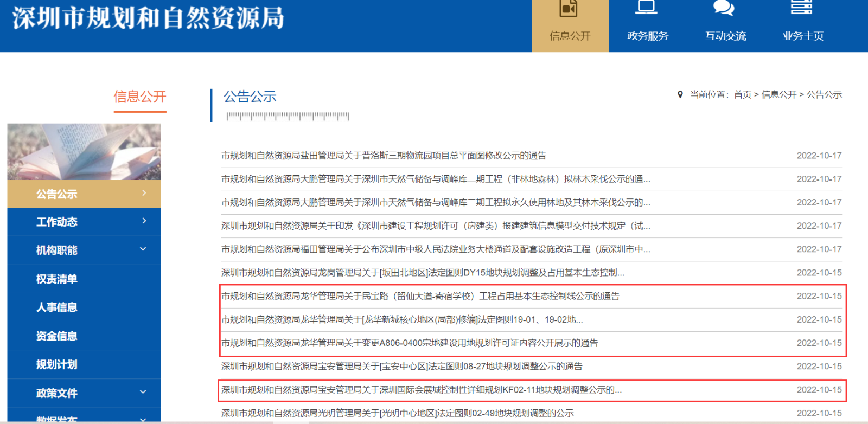868x424 pixels.
Task: Go to 规划计划 in the sidebar
Action: [x=57, y=364]
